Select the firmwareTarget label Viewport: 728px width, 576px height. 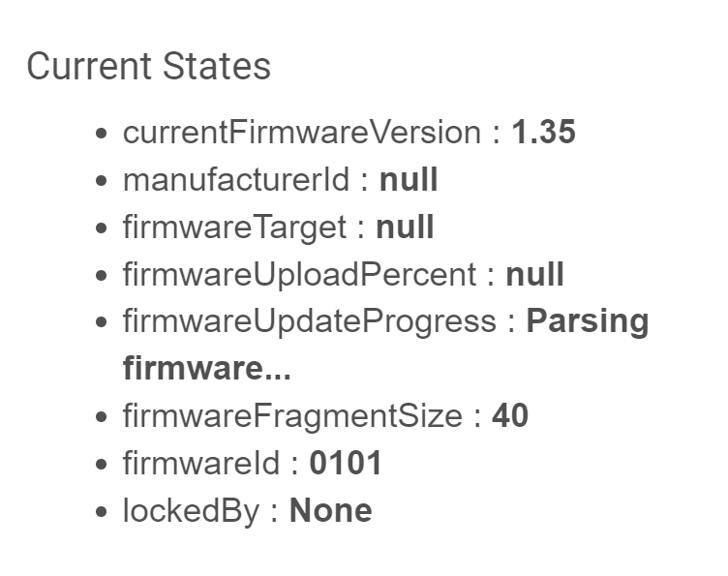pyautogui.click(x=234, y=227)
